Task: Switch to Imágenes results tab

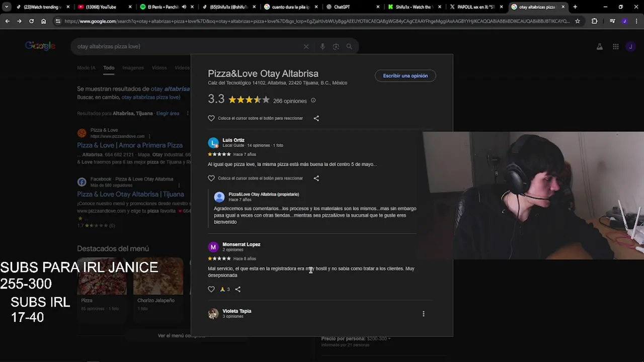Action: click(x=133, y=68)
